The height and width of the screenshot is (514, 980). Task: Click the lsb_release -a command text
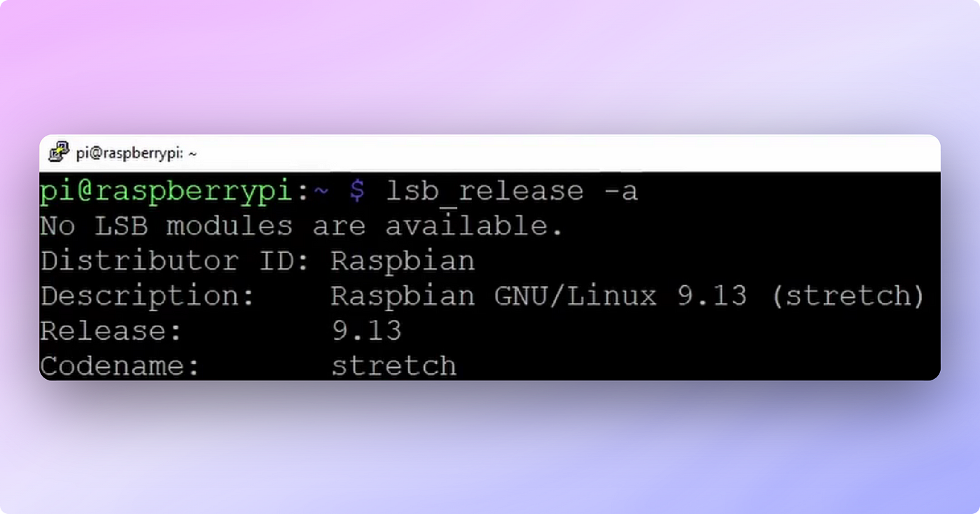coord(512,192)
